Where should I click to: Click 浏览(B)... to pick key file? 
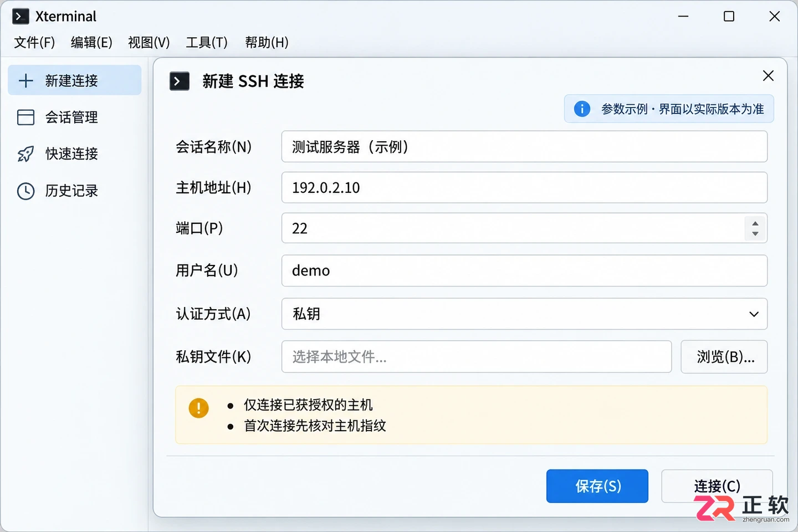click(x=724, y=357)
